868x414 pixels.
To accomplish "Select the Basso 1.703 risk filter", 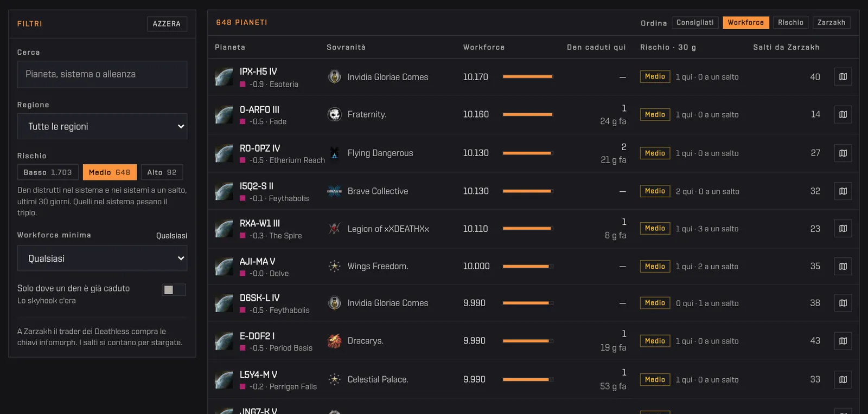I will coord(48,172).
